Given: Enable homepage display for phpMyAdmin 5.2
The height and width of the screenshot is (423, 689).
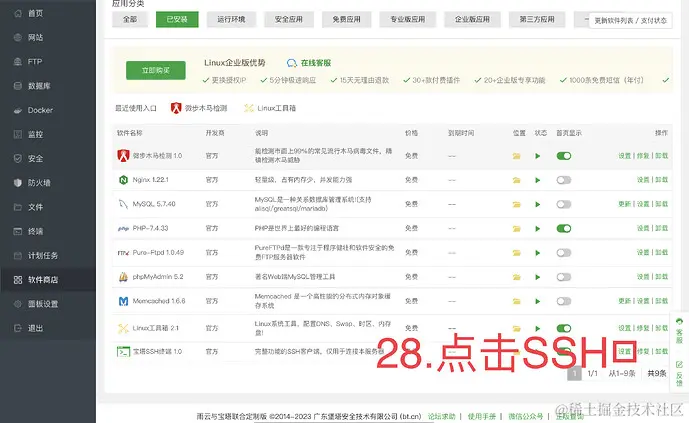Looking at the screenshot, I should [x=564, y=277].
